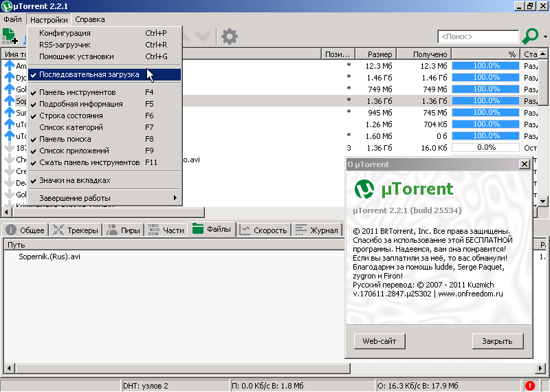Open the Справка menu
The image size is (550, 392).
(90, 20)
